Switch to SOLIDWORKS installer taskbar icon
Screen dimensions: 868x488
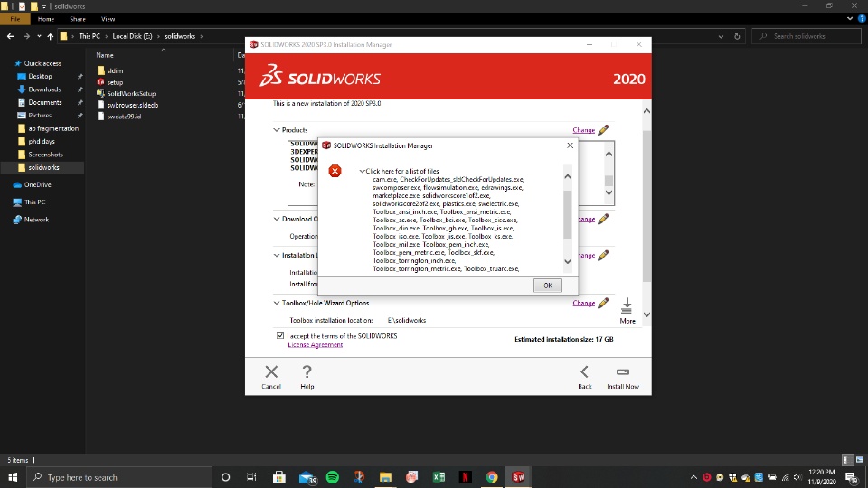[x=518, y=477]
